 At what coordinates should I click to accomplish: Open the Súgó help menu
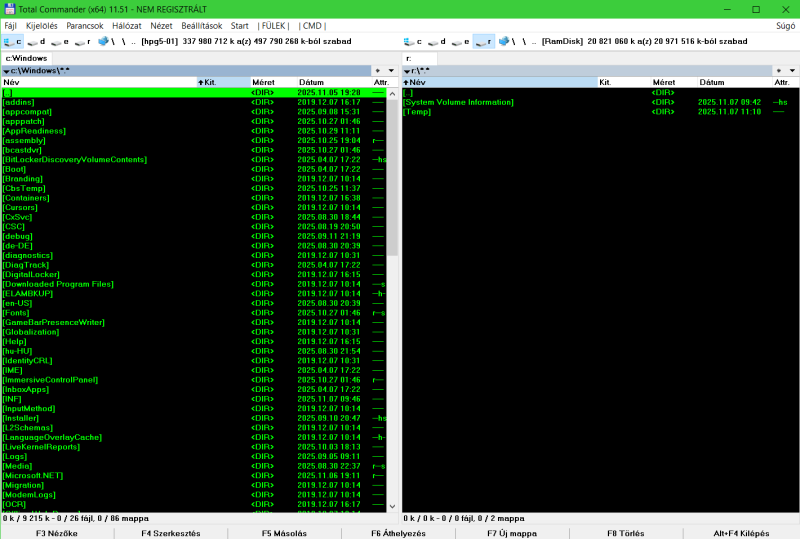coord(786,26)
